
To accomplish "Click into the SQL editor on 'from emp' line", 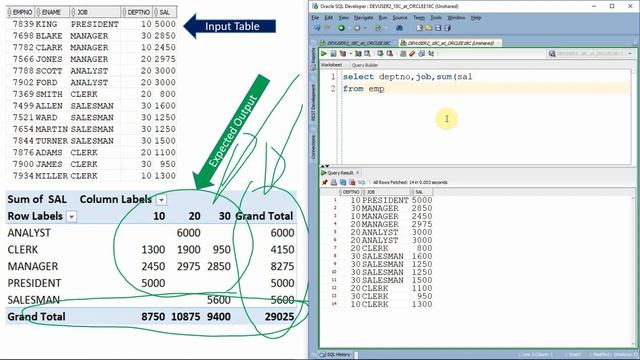I will pos(364,89).
